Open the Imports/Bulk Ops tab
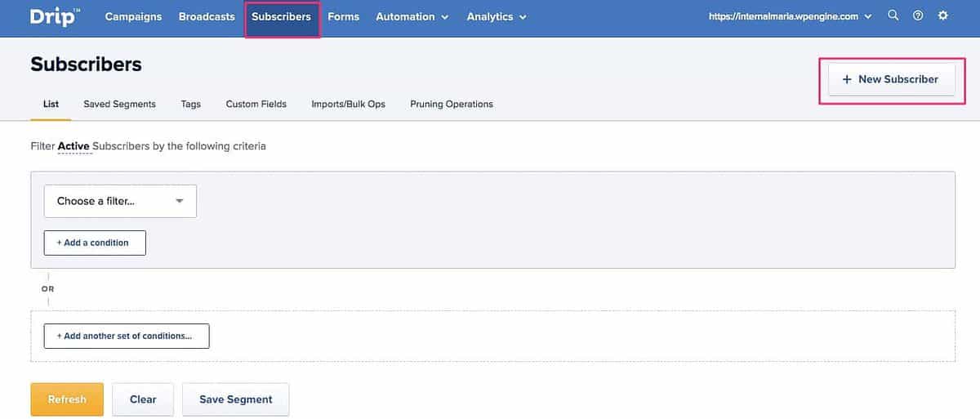The width and height of the screenshot is (980, 419). (349, 104)
